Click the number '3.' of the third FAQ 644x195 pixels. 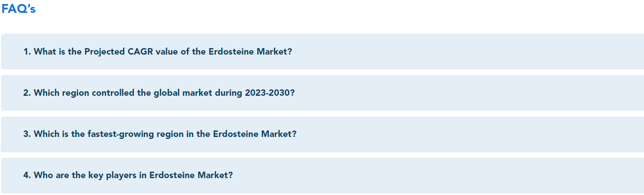click(x=27, y=134)
